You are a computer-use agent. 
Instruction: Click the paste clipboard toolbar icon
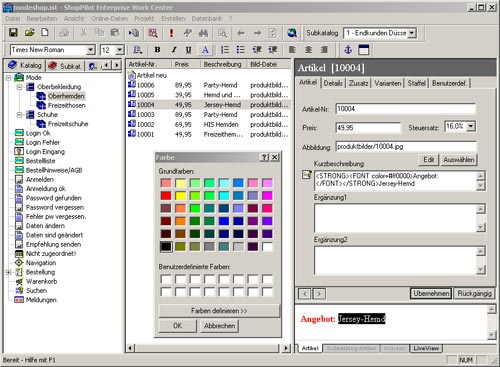[x=115, y=33]
